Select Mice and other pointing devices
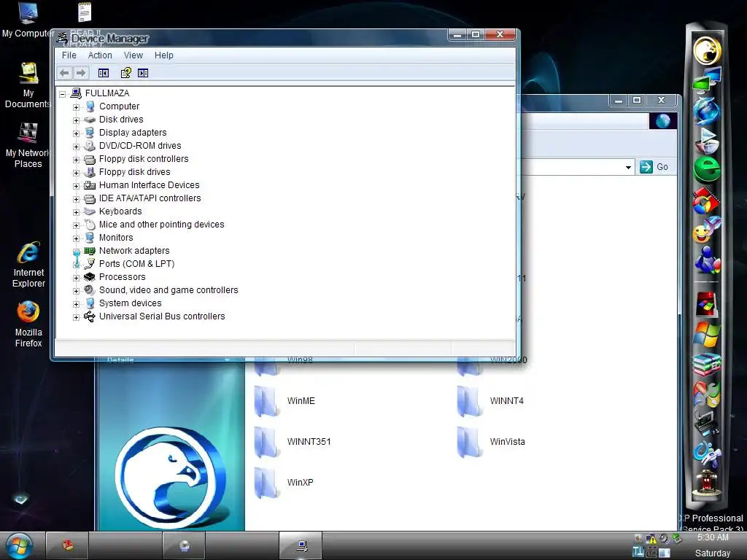This screenshot has height=560, width=747. tap(161, 225)
